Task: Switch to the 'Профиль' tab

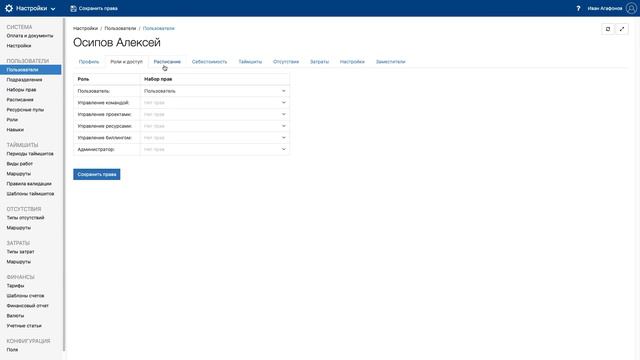Action: [x=89, y=62]
